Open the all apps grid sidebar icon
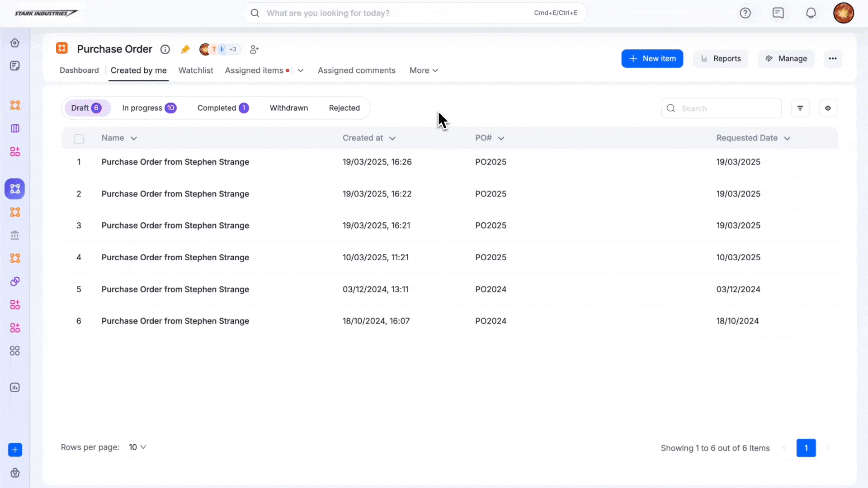The height and width of the screenshot is (488, 868). point(15,351)
